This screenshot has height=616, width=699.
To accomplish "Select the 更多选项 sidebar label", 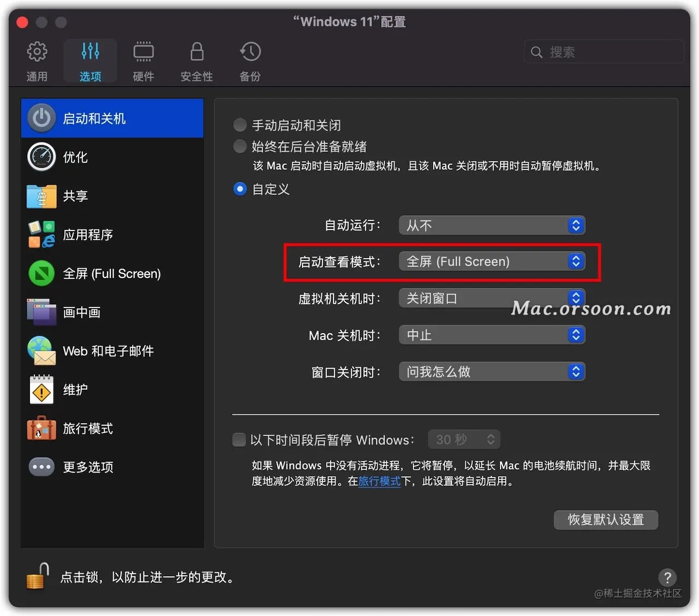I will pos(88,467).
